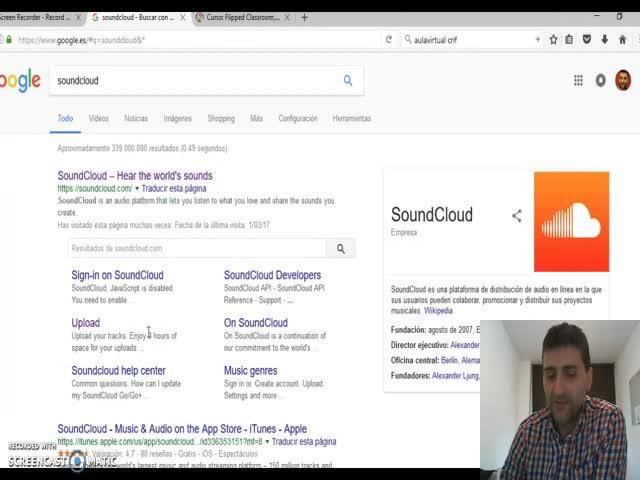Open the 'On SoundCloud' sitelink
The image size is (640, 480).
coord(256,323)
